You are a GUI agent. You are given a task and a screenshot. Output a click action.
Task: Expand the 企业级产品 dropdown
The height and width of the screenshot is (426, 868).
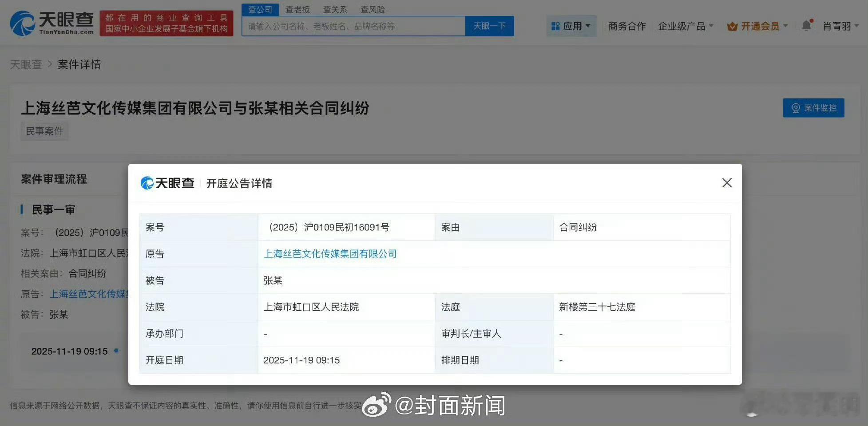686,26
